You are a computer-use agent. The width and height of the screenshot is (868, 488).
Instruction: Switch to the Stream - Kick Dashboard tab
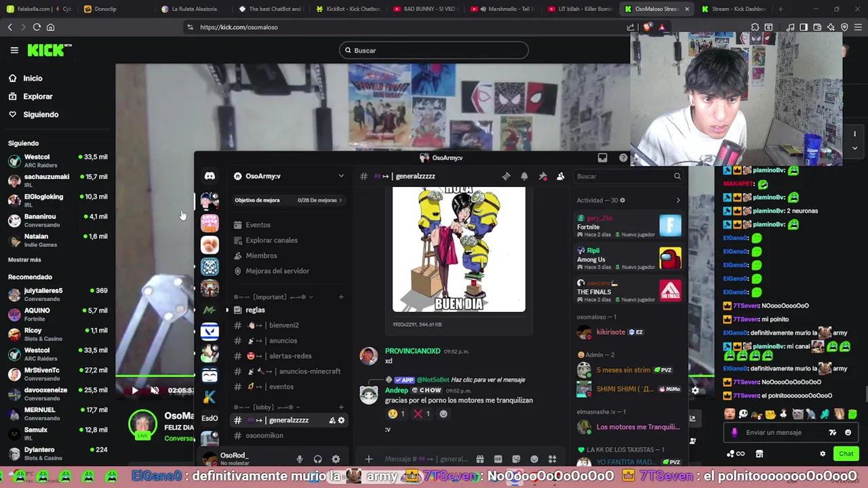point(734,9)
